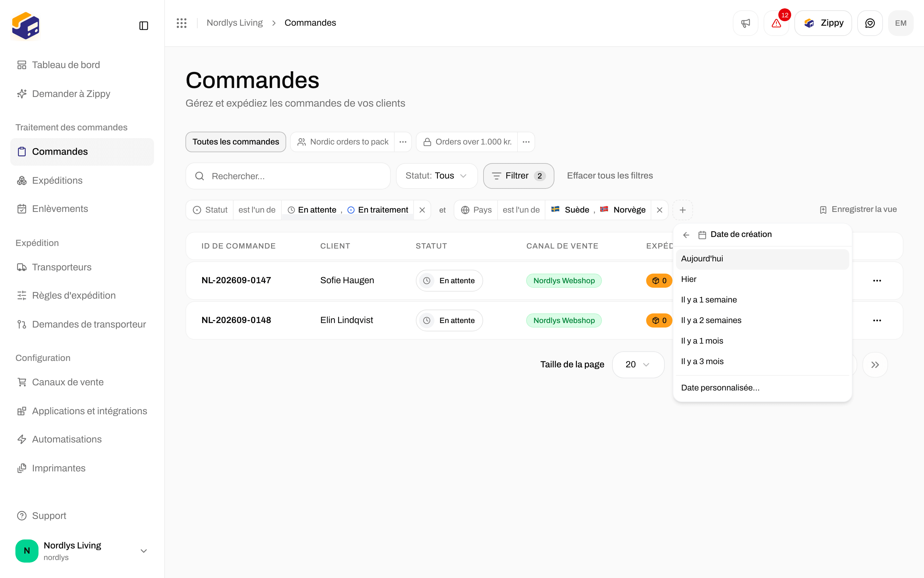Open announcements megaphone icon

(x=745, y=23)
